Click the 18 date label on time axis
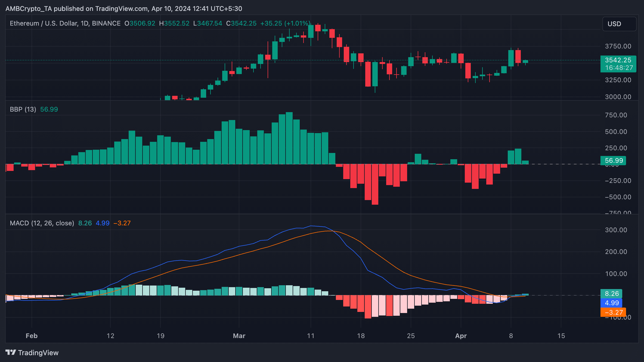The width and height of the screenshot is (644, 362). [x=361, y=336]
